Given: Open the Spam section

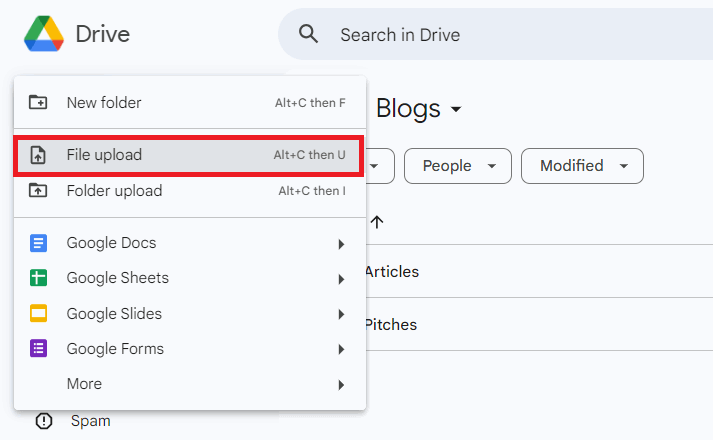Looking at the screenshot, I should pyautogui.click(x=90, y=421).
